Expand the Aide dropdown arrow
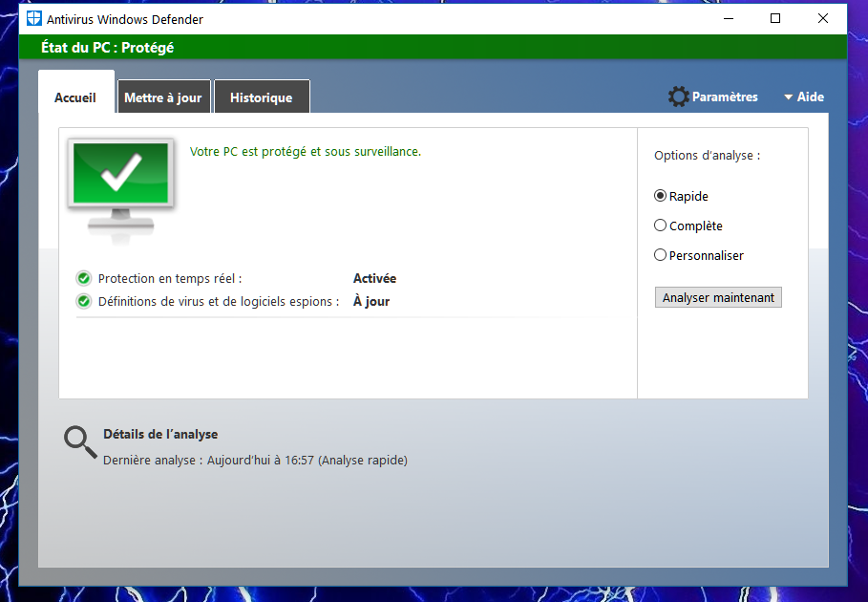Screen dimensions: 868x602 click(789, 97)
